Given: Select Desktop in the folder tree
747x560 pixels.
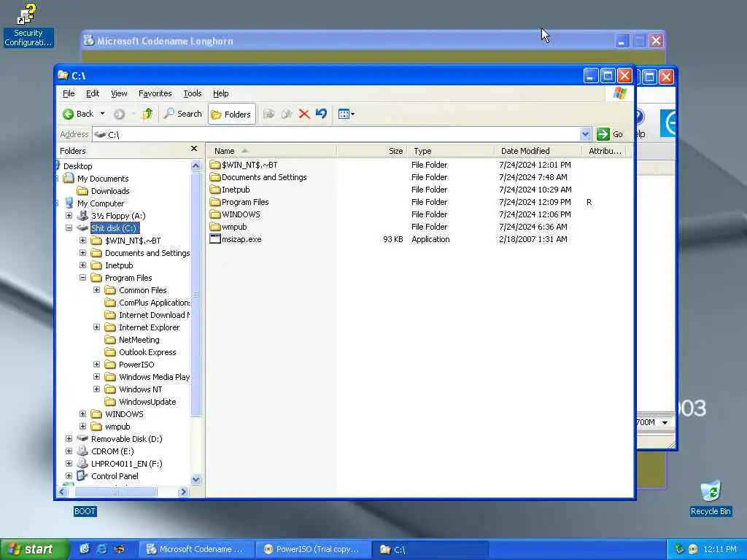Looking at the screenshot, I should click(77, 166).
